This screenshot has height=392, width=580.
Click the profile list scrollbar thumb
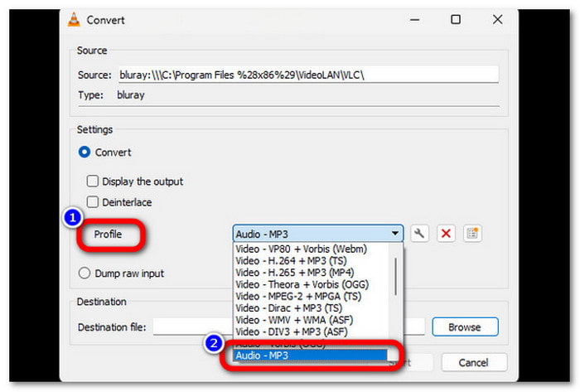click(x=395, y=276)
